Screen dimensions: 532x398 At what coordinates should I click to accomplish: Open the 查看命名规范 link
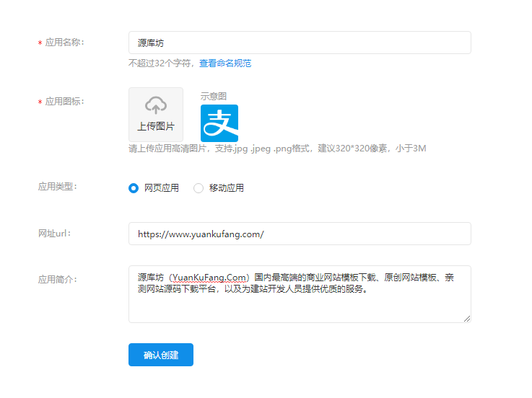tap(225, 63)
